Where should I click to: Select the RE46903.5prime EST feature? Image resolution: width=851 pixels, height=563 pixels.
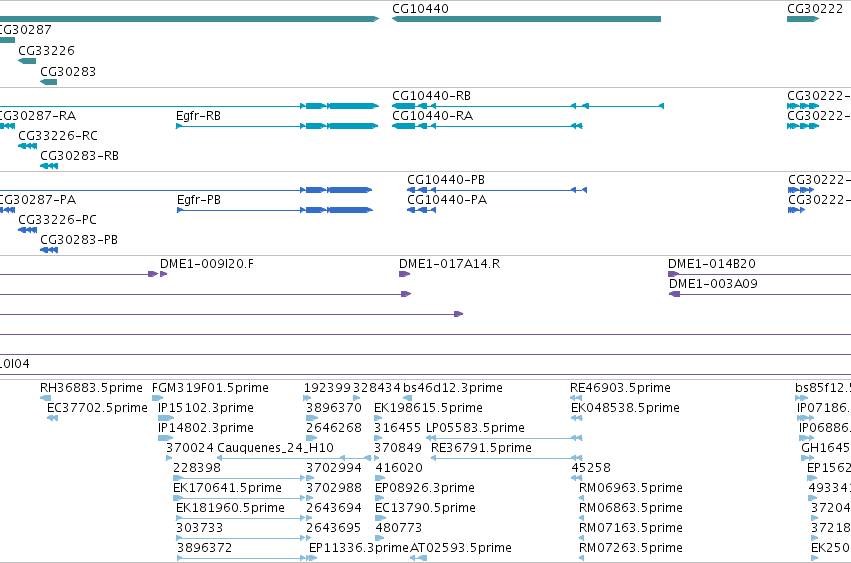tap(576, 398)
